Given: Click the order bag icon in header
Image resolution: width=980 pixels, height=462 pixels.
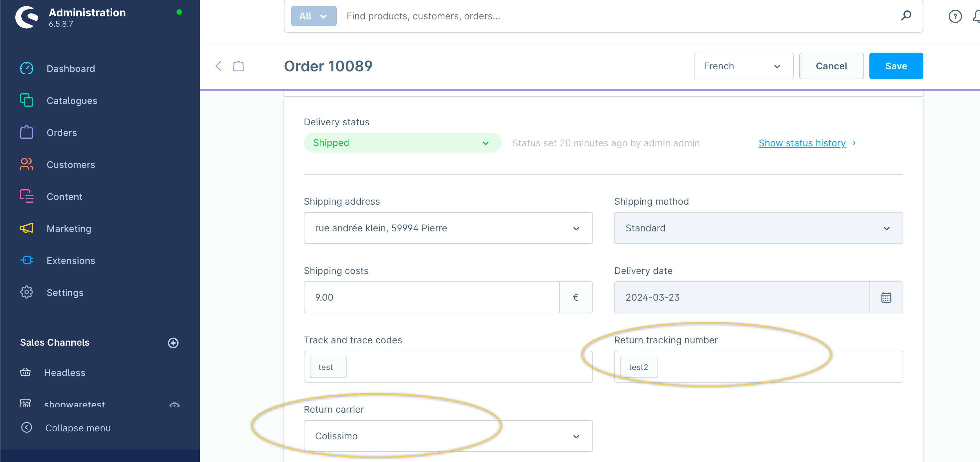Looking at the screenshot, I should [x=239, y=66].
